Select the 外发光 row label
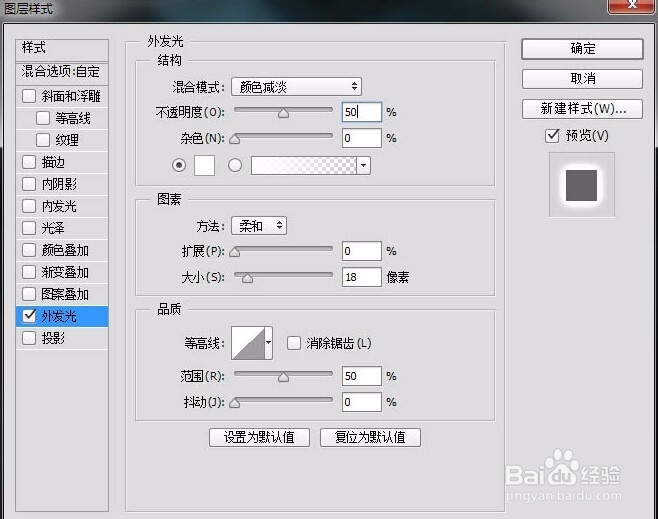This screenshot has height=519, width=658. pos(59,316)
